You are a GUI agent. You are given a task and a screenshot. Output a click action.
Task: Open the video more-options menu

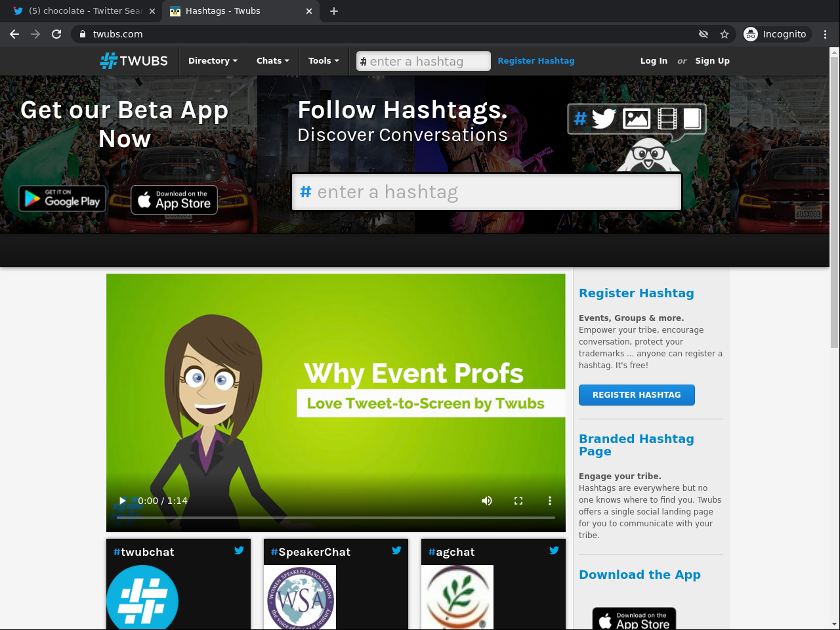550,501
